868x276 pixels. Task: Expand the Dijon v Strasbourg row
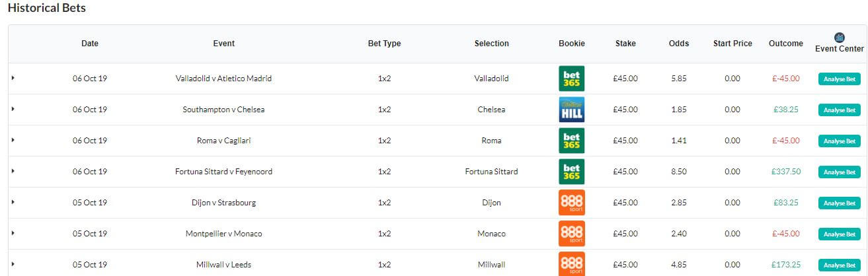13,202
